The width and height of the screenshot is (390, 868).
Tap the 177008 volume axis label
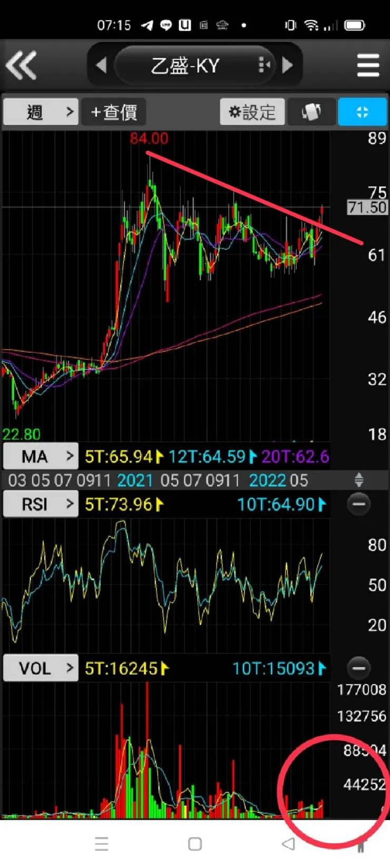pos(362,689)
